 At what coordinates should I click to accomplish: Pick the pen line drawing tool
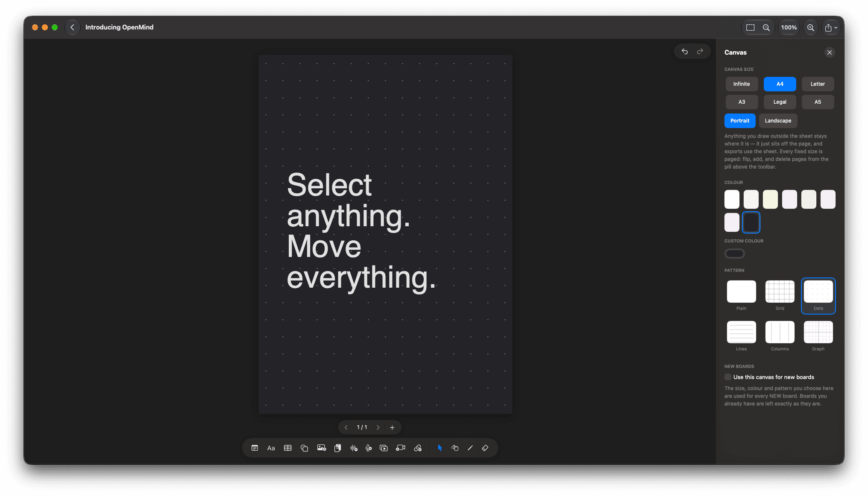coord(470,448)
